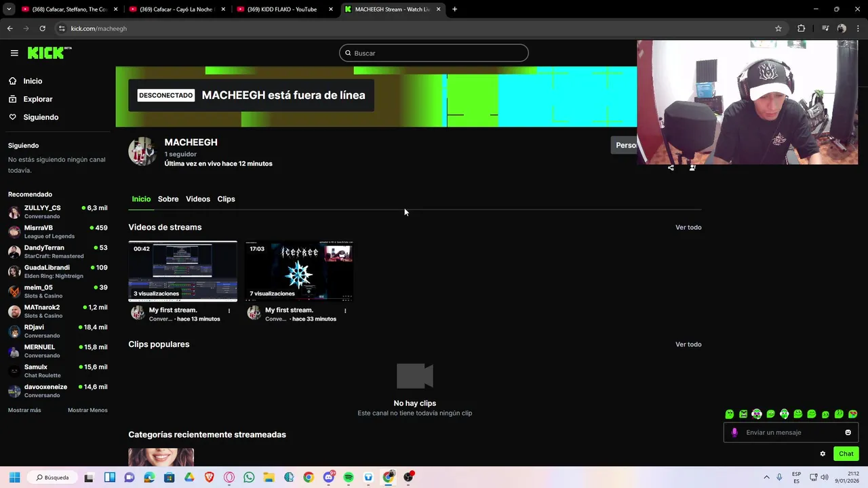
Task: Click Ver todo for Videos de streams
Action: pyautogui.click(x=688, y=228)
